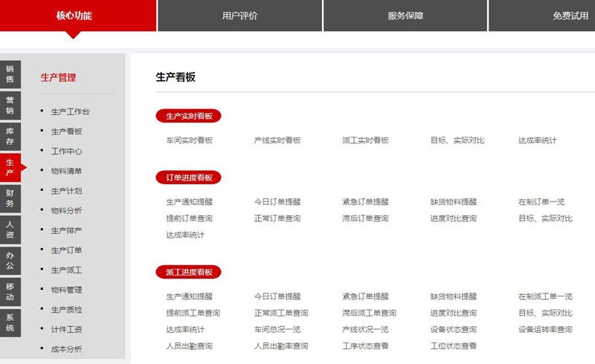
Task: Choose 计件工资 in the 生产管理 list
Action: (66, 330)
